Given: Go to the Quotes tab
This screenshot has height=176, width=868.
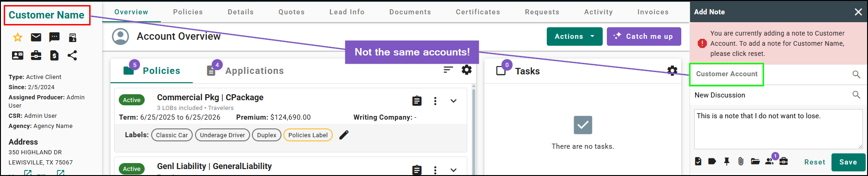Looking at the screenshot, I should click(x=291, y=12).
